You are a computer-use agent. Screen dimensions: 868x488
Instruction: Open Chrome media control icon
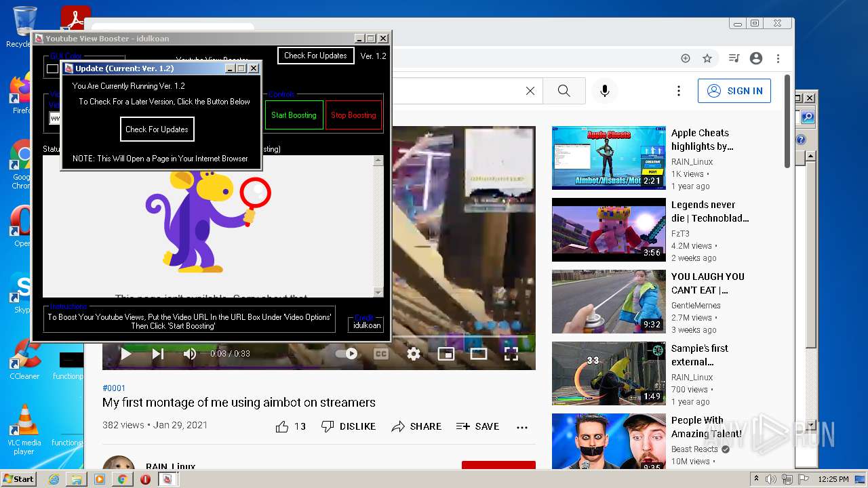734,59
